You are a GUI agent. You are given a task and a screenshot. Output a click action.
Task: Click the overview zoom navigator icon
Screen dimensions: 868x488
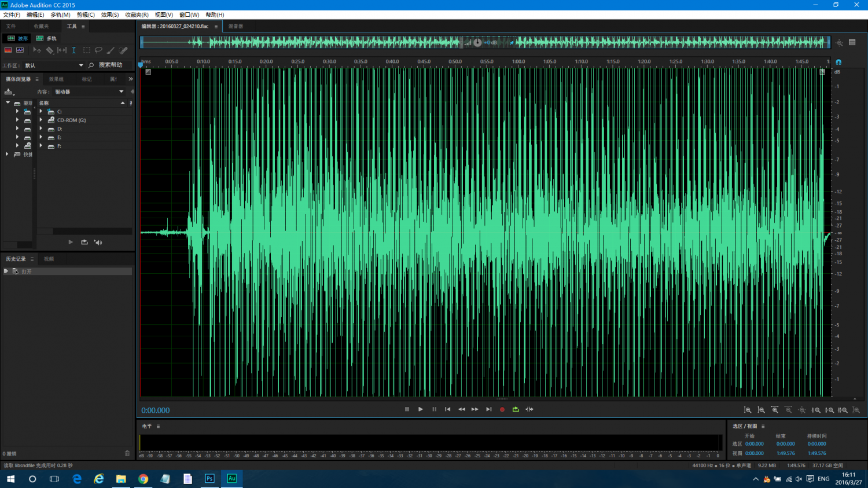(x=840, y=42)
